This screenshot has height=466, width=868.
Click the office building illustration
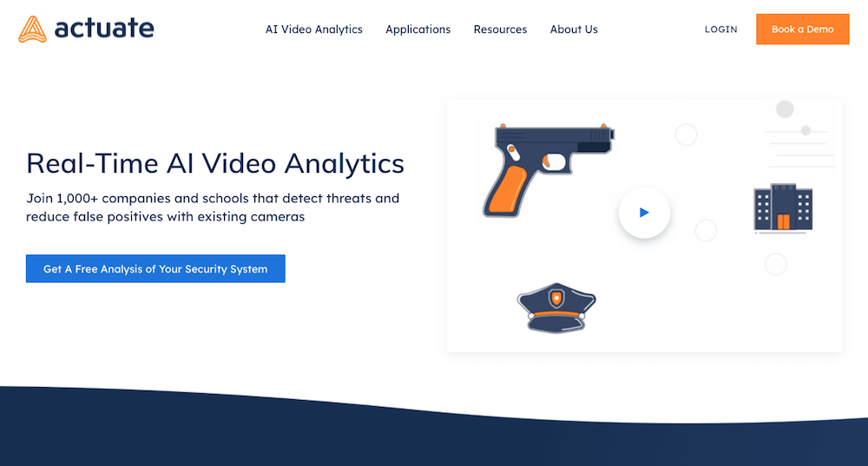tap(783, 207)
